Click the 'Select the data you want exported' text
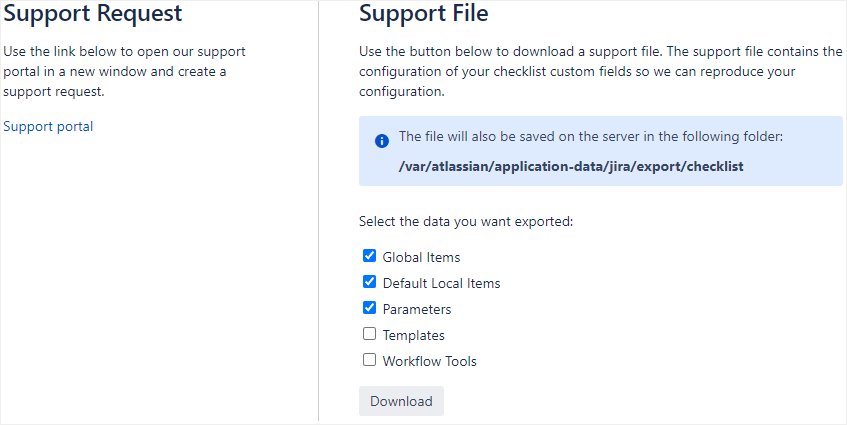This screenshot has height=425, width=847. pyautogui.click(x=465, y=221)
